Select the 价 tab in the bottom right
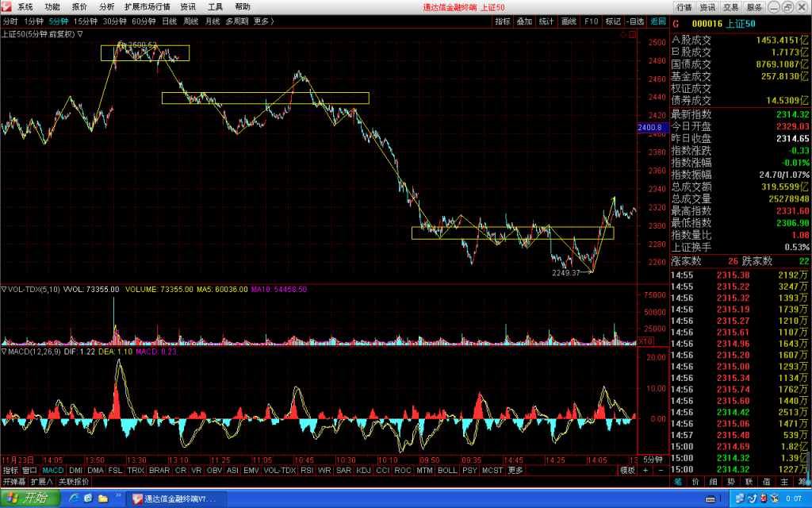This screenshot has height=508, width=812. (695, 482)
